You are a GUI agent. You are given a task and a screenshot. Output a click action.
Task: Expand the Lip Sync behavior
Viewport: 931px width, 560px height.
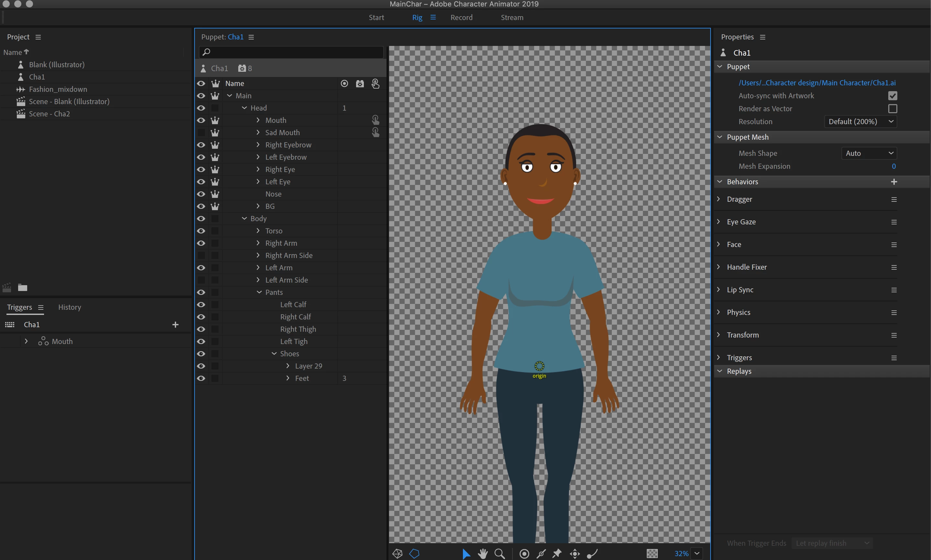click(718, 289)
